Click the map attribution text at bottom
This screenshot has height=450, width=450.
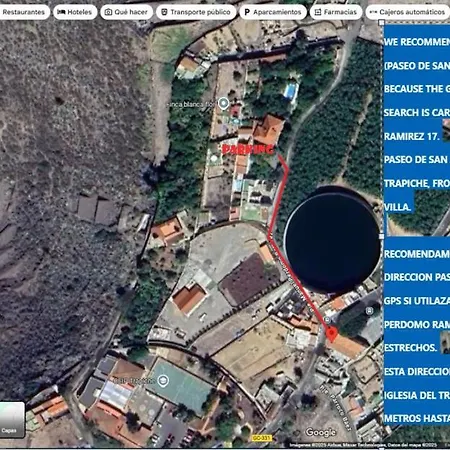(363, 445)
